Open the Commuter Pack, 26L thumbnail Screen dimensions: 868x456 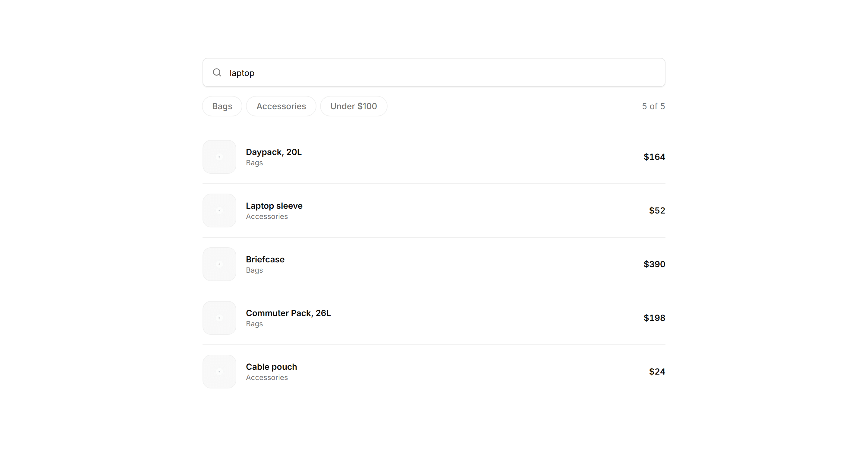point(219,318)
